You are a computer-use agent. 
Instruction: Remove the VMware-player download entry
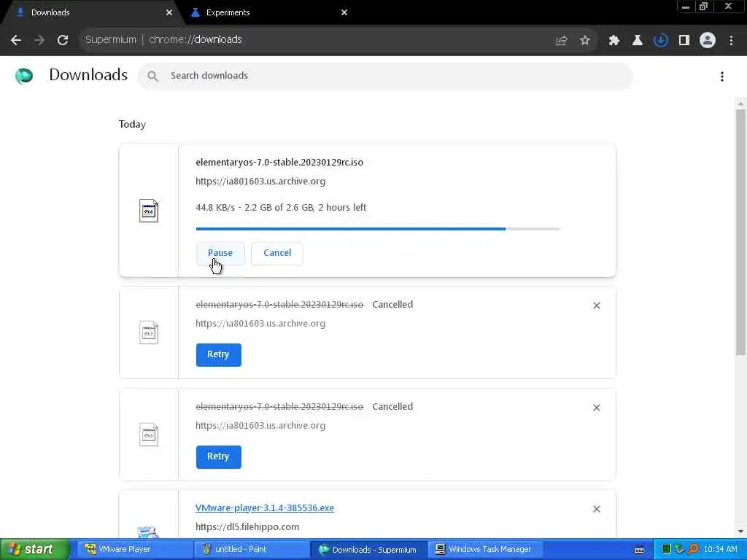point(597,509)
